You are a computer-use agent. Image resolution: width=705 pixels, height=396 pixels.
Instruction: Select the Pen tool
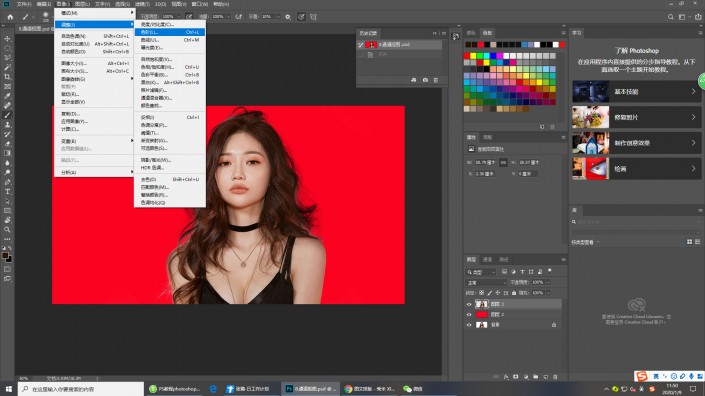(x=7, y=182)
